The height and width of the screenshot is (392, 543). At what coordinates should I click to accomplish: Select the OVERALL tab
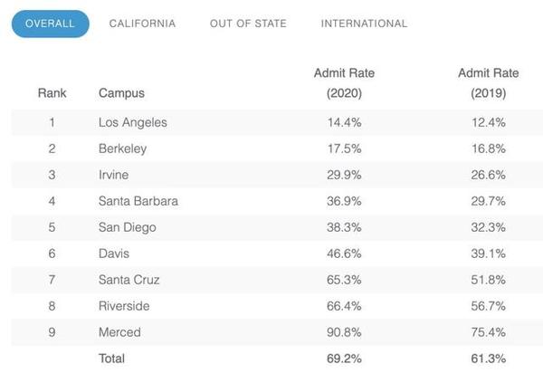[51, 24]
